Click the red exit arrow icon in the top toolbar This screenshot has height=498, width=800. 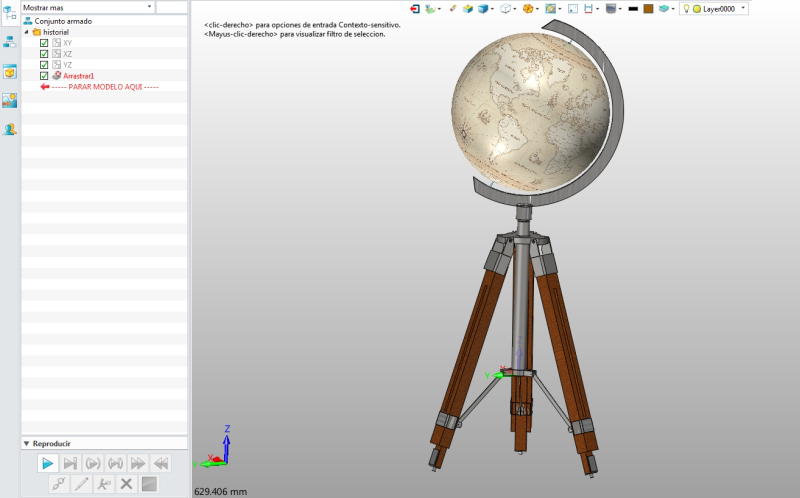click(415, 9)
